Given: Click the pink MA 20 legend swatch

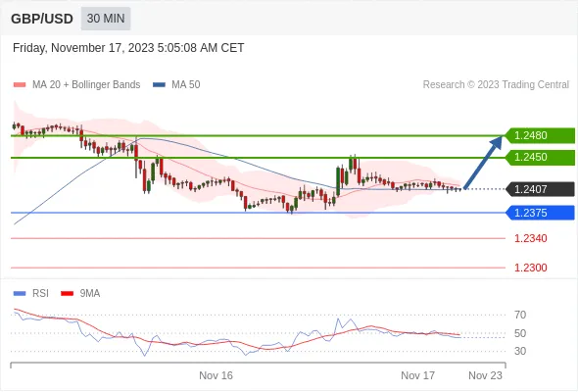Looking at the screenshot, I should [20, 85].
